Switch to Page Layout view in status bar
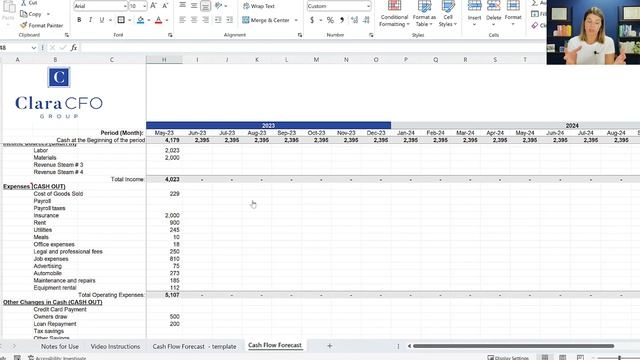640x360 pixels. coord(562,358)
